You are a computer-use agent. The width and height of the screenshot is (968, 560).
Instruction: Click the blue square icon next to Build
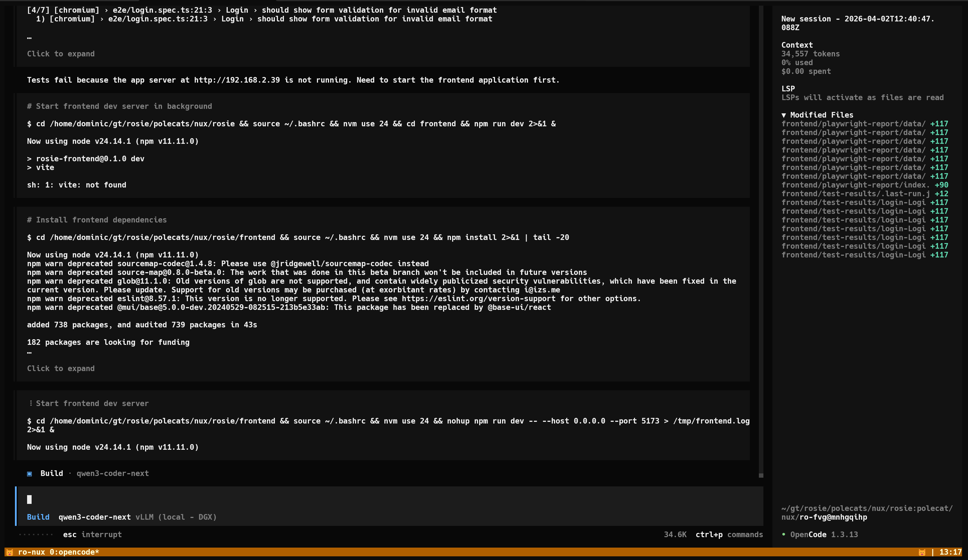[30, 474]
